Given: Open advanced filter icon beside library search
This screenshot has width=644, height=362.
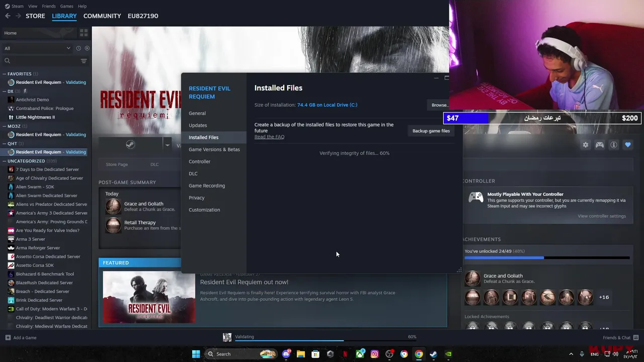Looking at the screenshot, I should 84,61.
